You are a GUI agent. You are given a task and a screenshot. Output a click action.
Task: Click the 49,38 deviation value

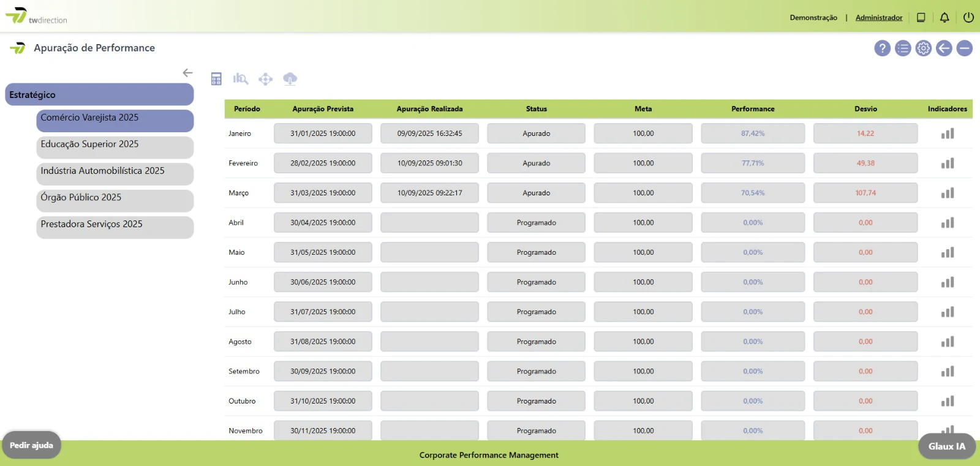coord(865,163)
